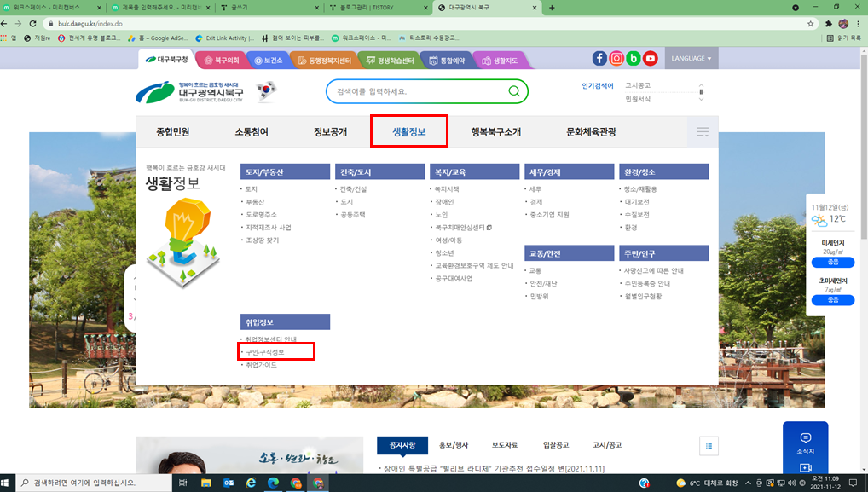The width and height of the screenshot is (868, 492).
Task: Switch to the 통합예약 site tab
Action: point(447,61)
